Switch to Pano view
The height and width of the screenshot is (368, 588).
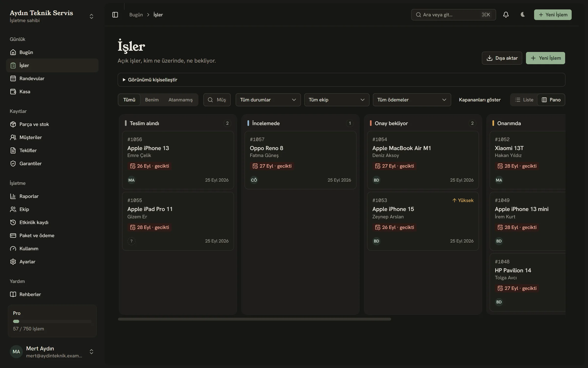pyautogui.click(x=551, y=100)
